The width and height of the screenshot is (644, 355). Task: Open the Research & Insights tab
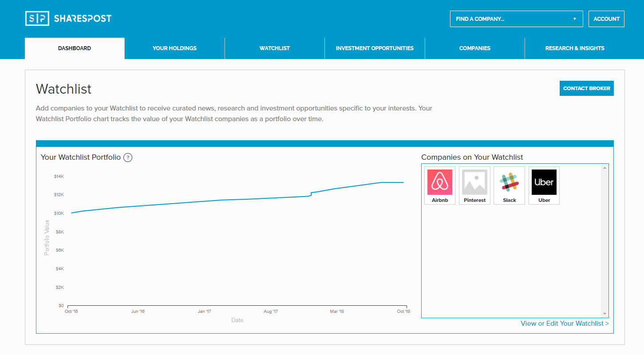575,48
